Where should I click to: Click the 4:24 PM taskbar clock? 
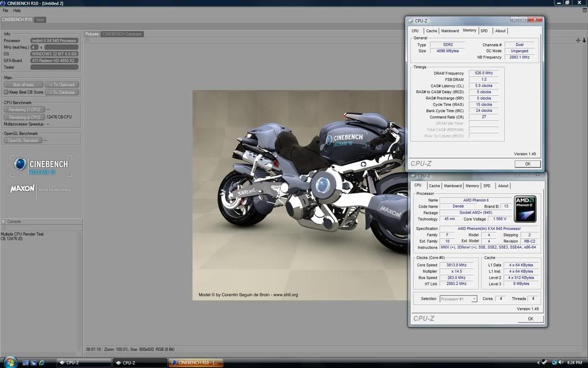tap(574, 363)
